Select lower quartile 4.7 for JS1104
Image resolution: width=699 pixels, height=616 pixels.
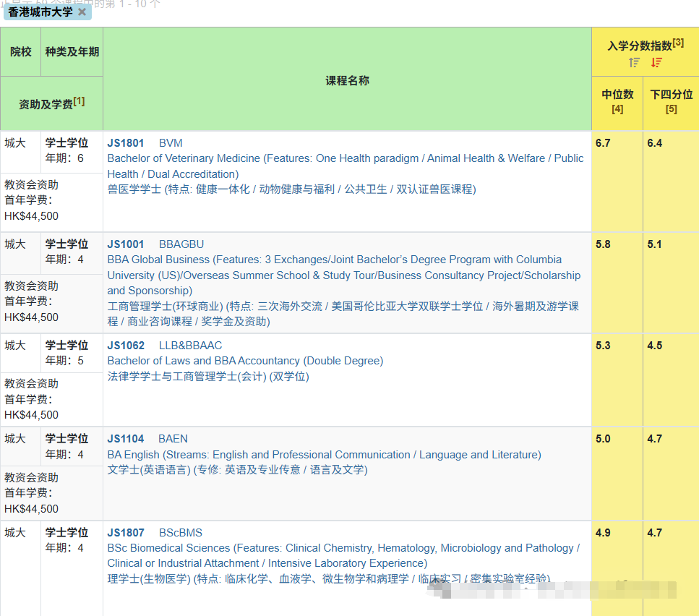(x=654, y=439)
